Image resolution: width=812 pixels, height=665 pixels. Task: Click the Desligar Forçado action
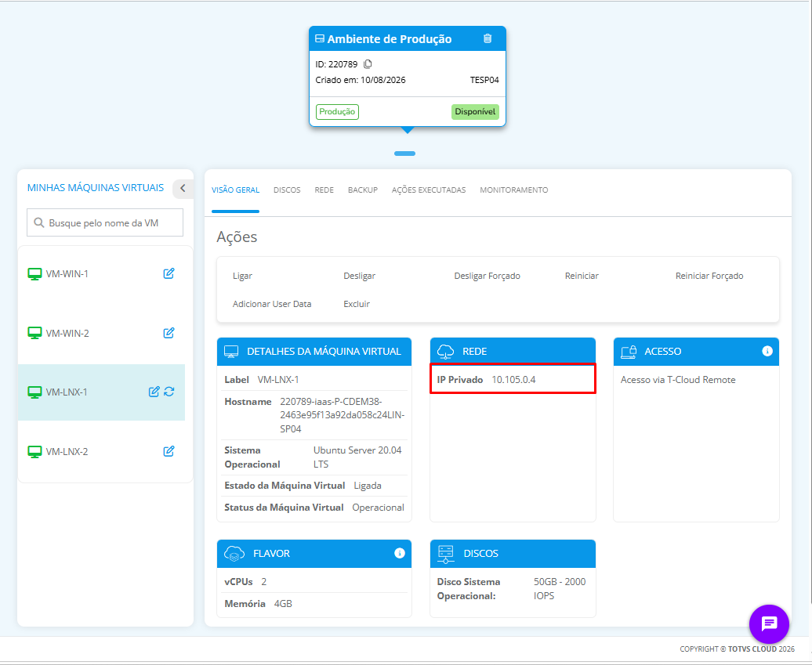click(x=487, y=276)
